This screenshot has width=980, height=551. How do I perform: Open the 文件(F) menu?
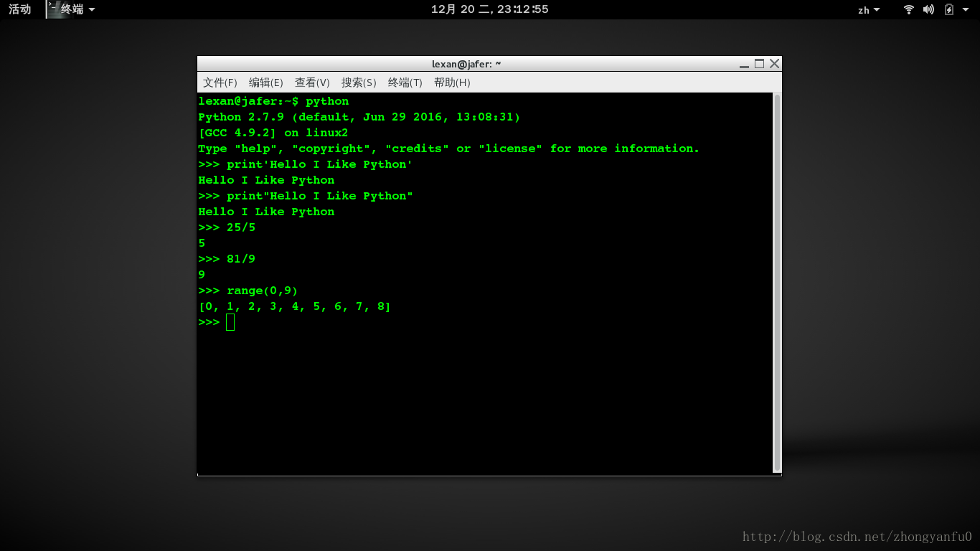pos(220,83)
